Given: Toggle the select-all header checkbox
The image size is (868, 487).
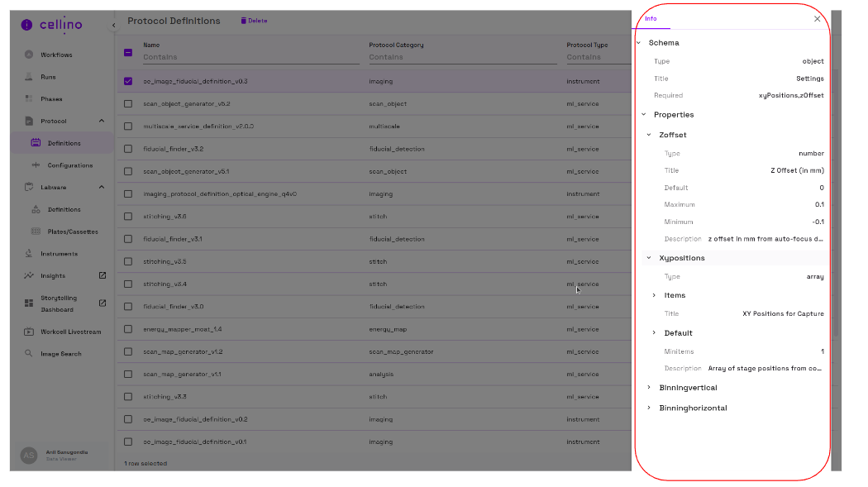Looking at the screenshot, I should (x=128, y=52).
